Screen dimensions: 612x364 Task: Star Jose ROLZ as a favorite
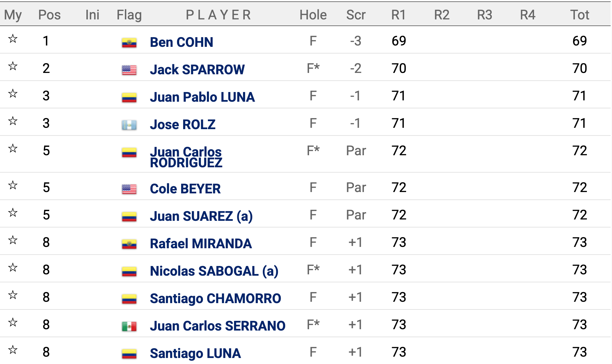click(13, 121)
